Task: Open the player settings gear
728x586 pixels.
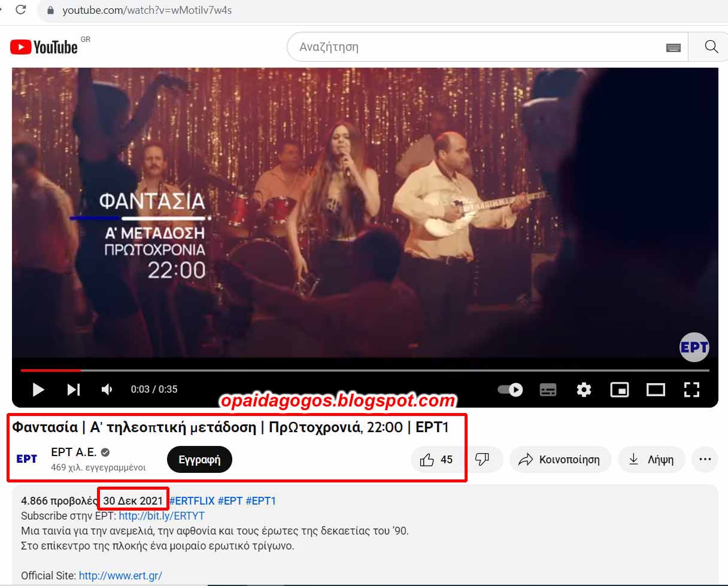Action: tap(584, 390)
